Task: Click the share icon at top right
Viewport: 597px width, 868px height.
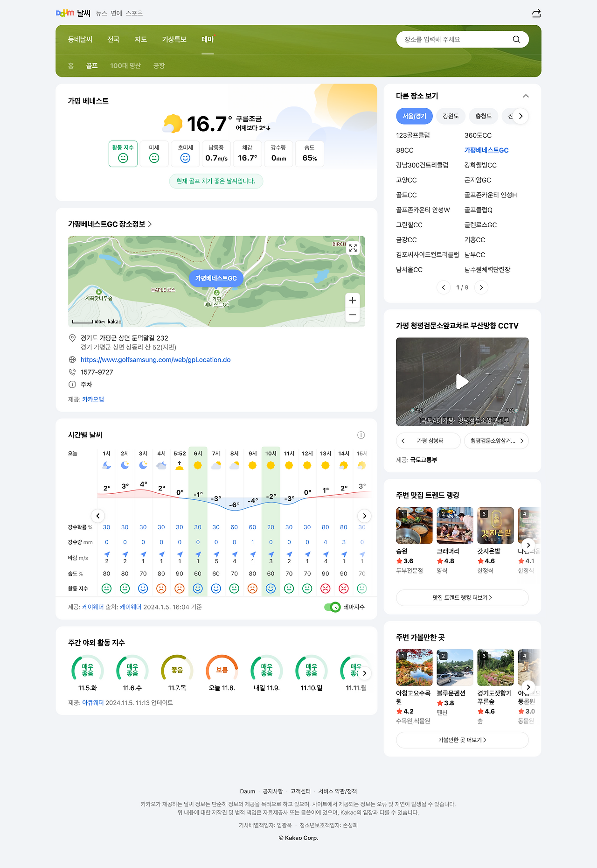Action: click(x=536, y=13)
